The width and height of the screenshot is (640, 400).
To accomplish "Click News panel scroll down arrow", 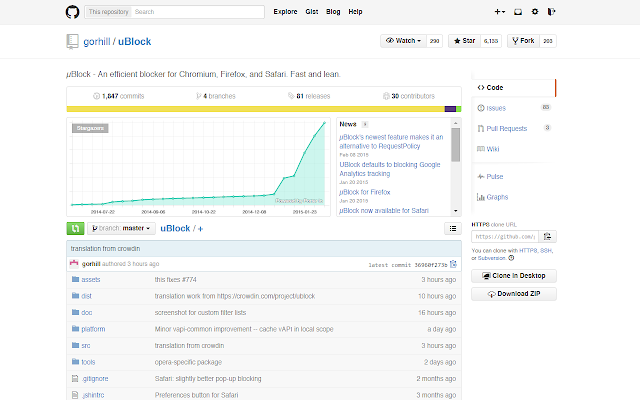I will coord(456,211).
